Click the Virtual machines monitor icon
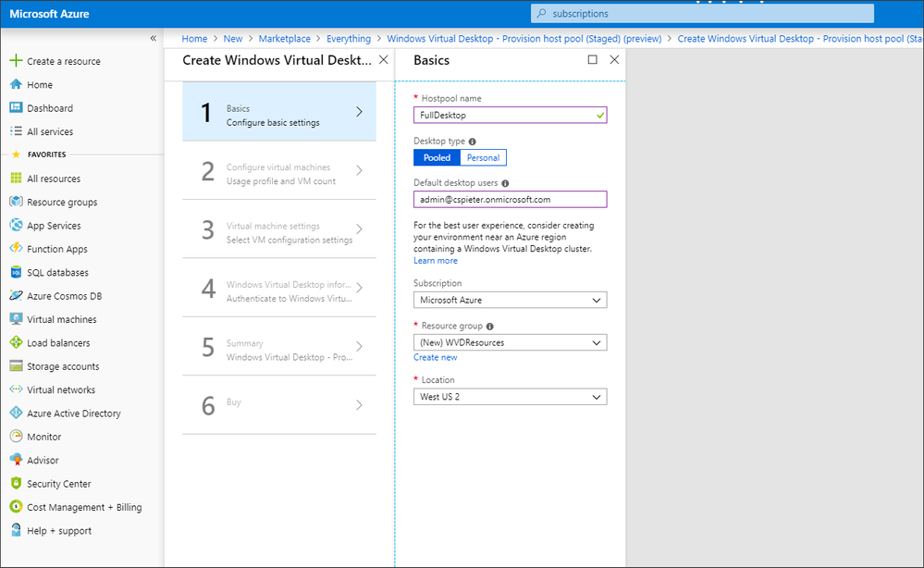924x568 pixels. [x=16, y=319]
